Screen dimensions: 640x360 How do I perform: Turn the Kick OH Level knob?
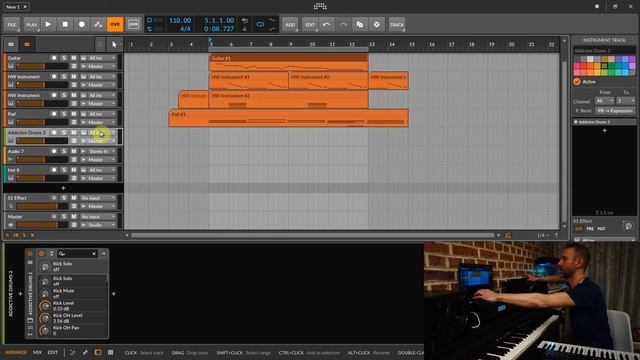tap(45, 318)
